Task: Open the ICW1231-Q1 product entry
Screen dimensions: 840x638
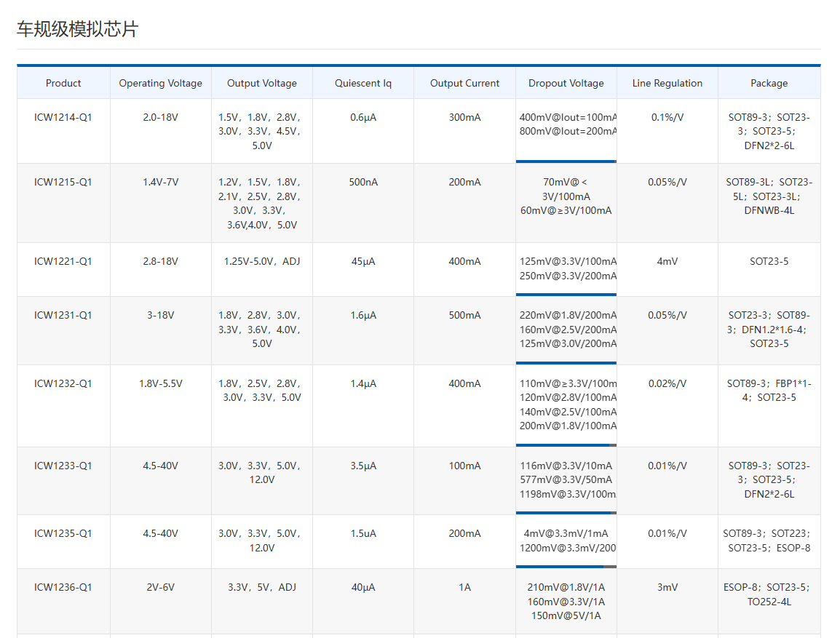Action: pyautogui.click(x=63, y=315)
